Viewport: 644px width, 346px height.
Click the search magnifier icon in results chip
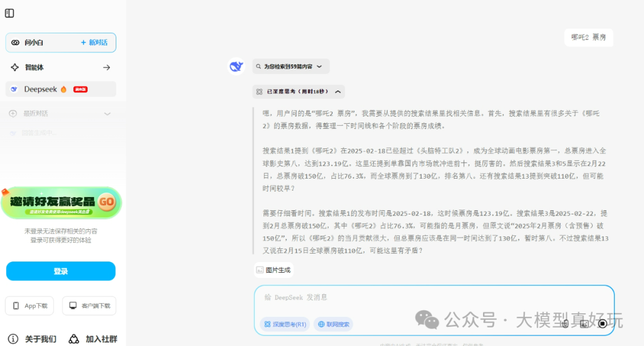click(258, 67)
